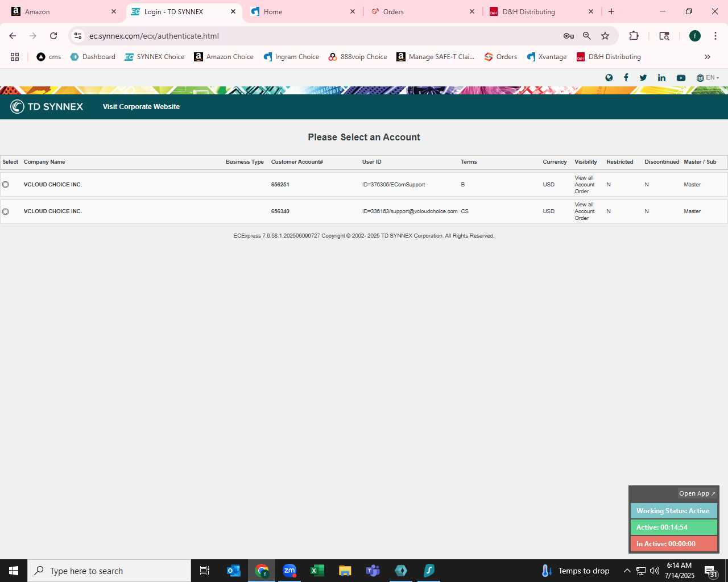Select the Login - TD SYNNEX tab
The height and width of the screenshot is (582, 728).
point(183,11)
